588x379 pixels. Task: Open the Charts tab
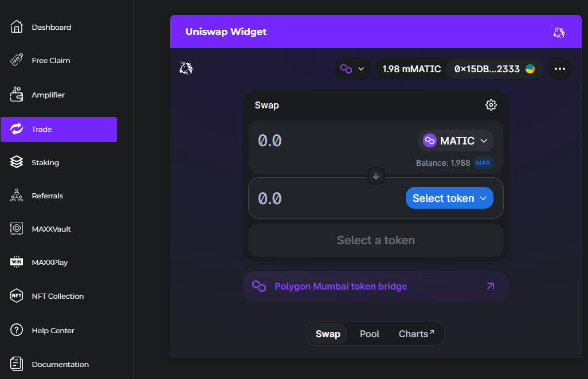[416, 334]
